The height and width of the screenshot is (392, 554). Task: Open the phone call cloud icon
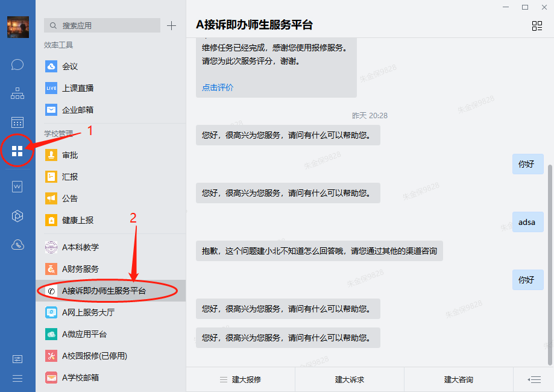[x=17, y=244]
